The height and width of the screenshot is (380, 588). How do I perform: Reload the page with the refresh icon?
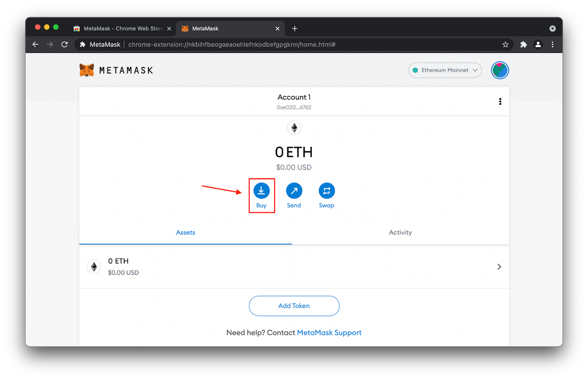(x=64, y=45)
